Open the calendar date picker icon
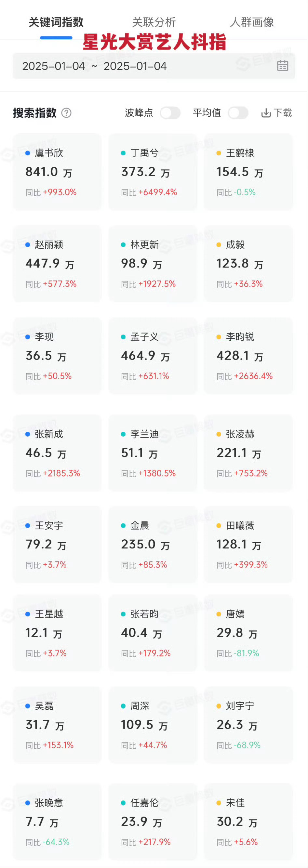The image size is (308, 868). pos(282,66)
